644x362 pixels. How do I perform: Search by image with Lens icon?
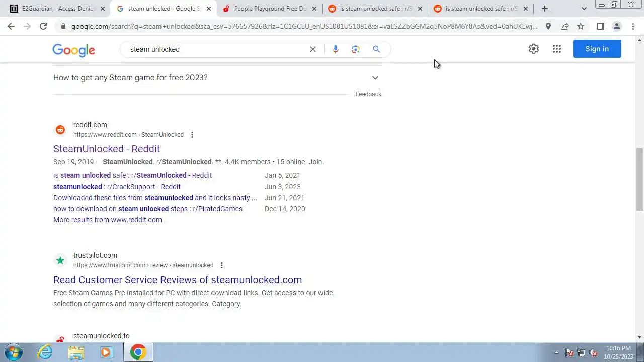tap(356, 49)
